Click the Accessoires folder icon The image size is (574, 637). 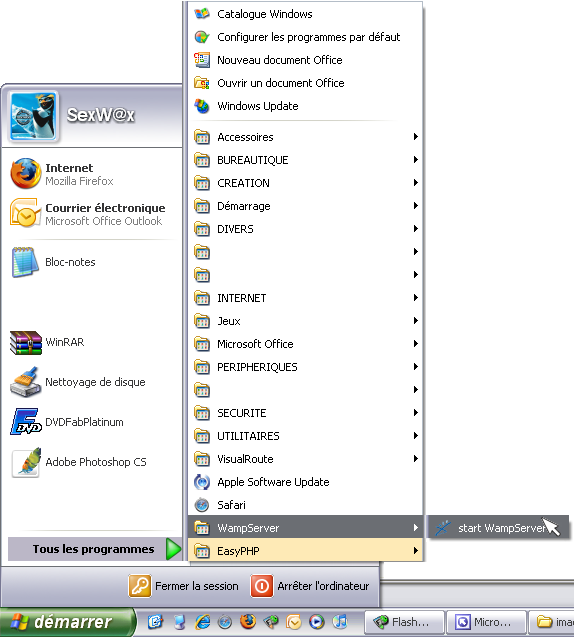pos(202,137)
